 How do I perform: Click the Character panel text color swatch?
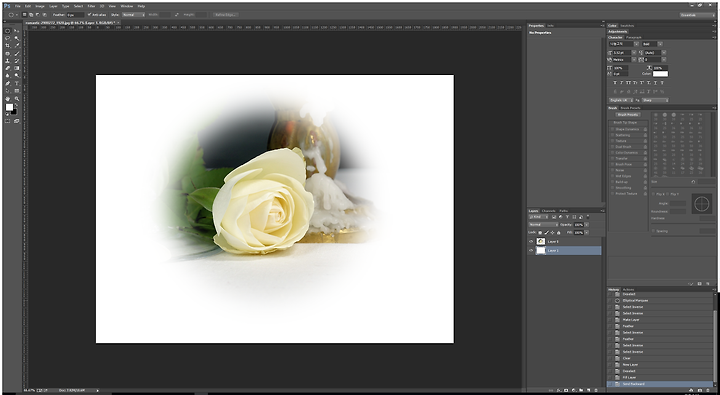coord(660,73)
